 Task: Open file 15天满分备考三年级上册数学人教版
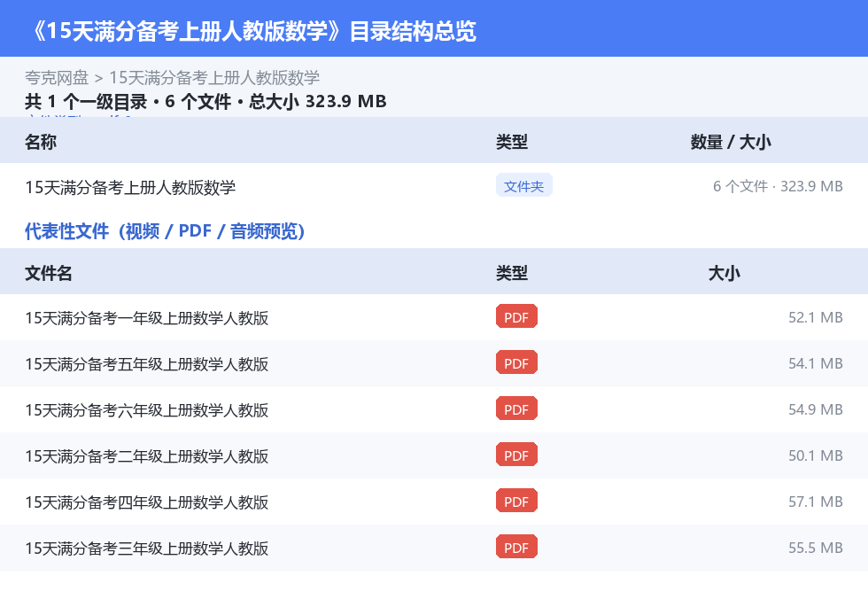147,548
